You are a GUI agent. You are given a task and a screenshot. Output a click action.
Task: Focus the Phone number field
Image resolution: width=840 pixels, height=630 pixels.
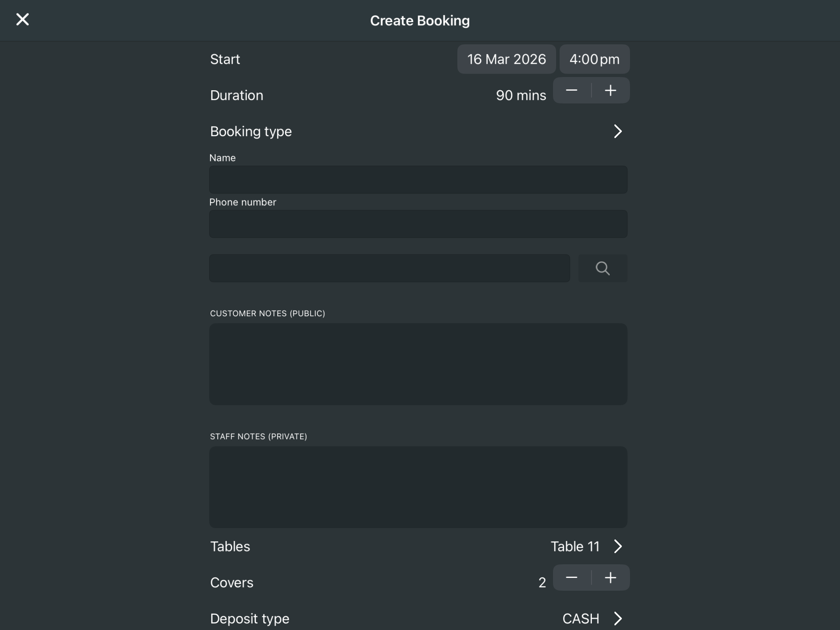pyautogui.click(x=418, y=224)
